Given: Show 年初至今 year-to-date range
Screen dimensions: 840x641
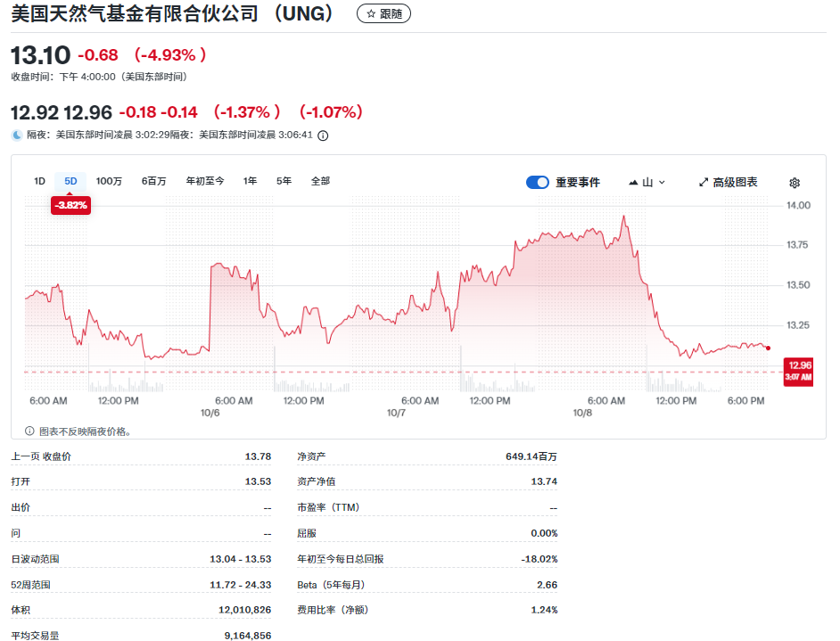Looking at the screenshot, I should click(205, 181).
